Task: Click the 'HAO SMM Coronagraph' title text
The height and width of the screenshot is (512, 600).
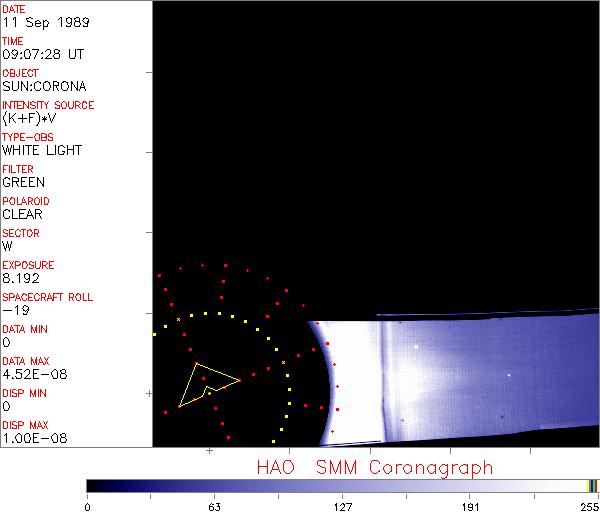Action: pyautogui.click(x=374, y=467)
